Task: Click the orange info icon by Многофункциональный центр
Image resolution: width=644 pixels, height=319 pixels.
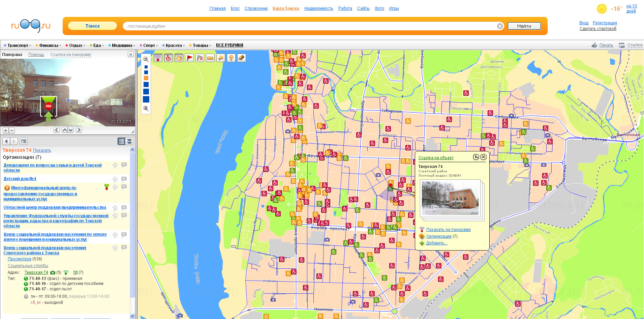Action: [x=7, y=188]
